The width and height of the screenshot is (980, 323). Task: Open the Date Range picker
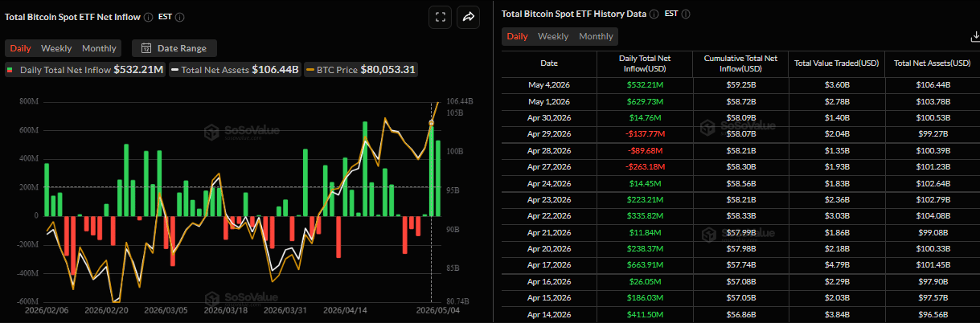click(174, 48)
